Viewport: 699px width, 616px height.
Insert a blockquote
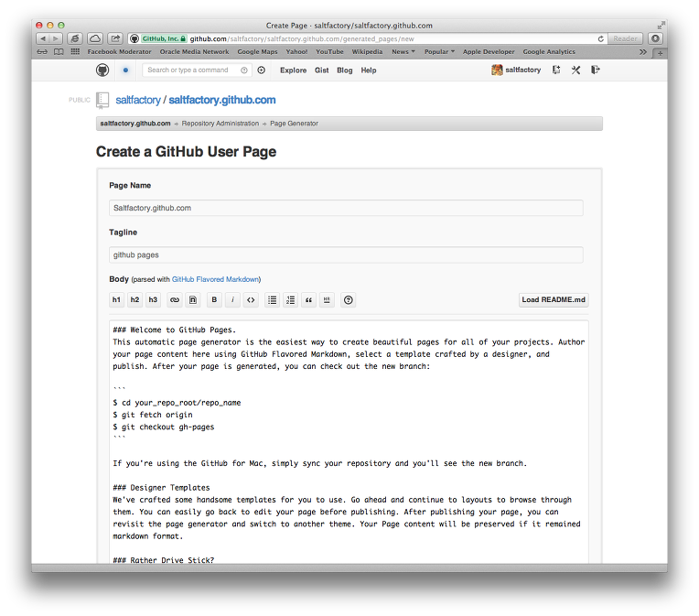point(308,299)
